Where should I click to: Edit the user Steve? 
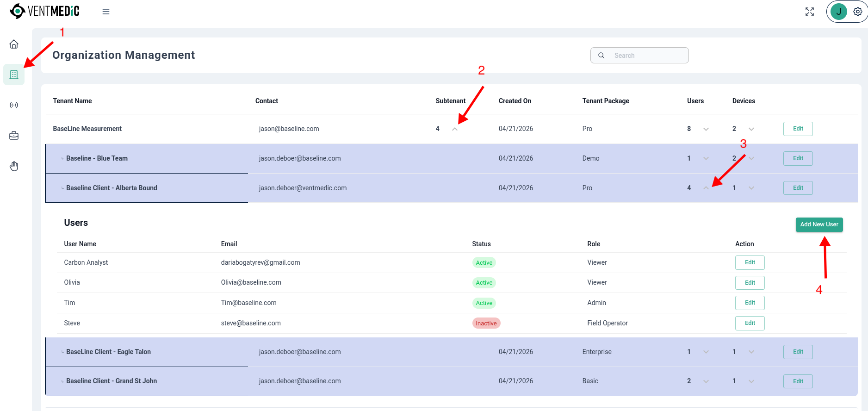(750, 323)
